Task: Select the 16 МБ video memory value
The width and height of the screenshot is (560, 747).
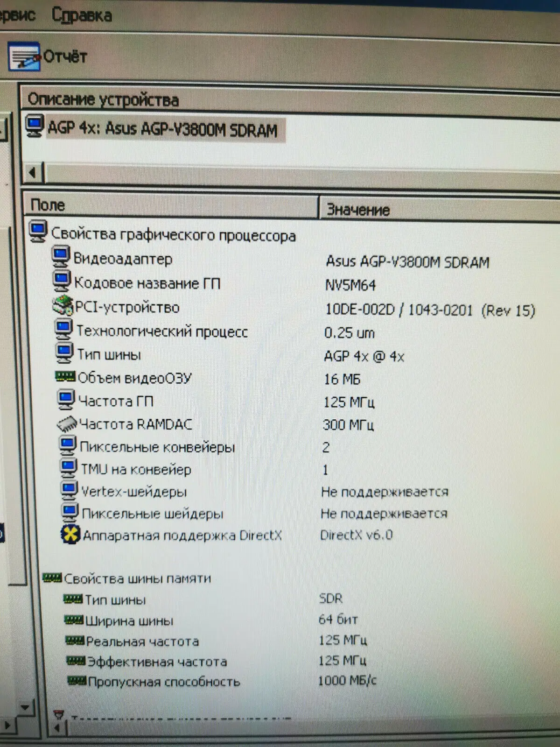Action: [x=342, y=379]
